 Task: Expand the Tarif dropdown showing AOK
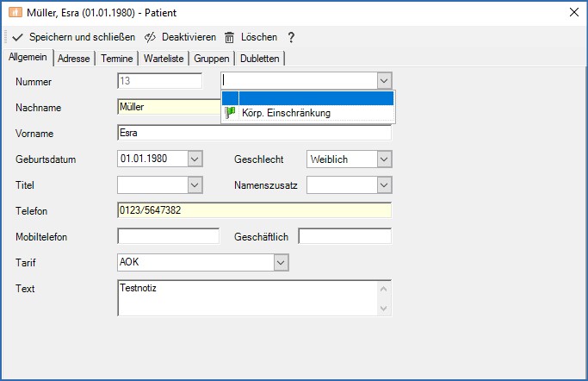(281, 262)
